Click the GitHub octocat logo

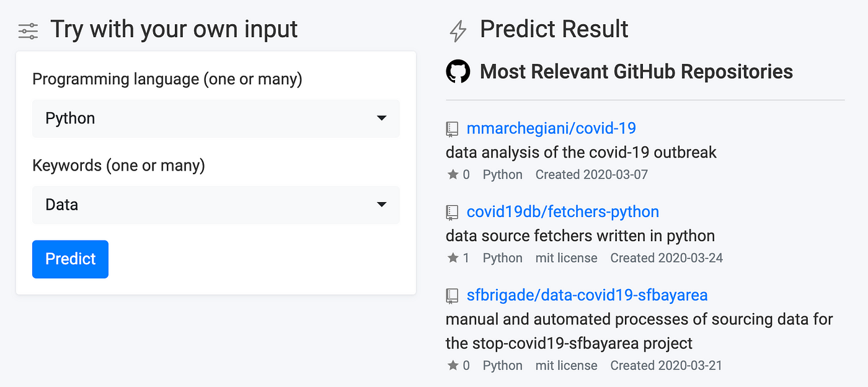[458, 72]
